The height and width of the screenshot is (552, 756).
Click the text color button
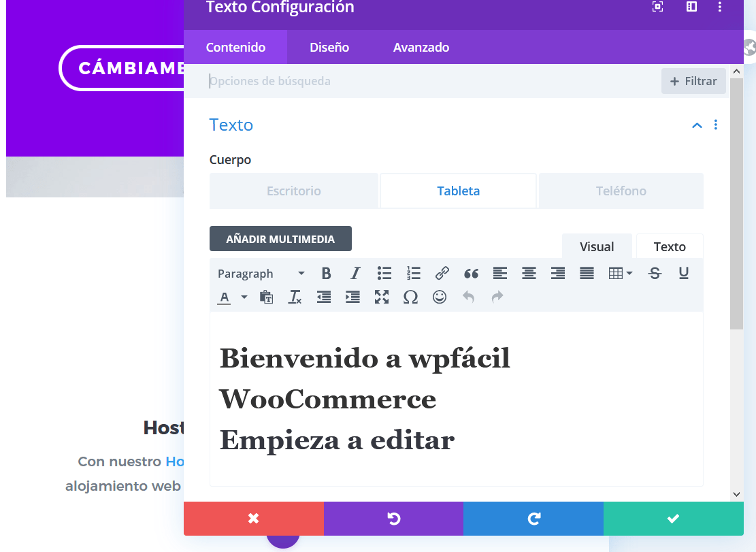pyautogui.click(x=224, y=297)
